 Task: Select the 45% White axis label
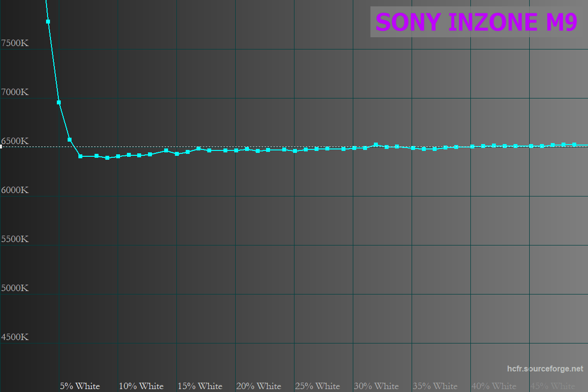553,386
